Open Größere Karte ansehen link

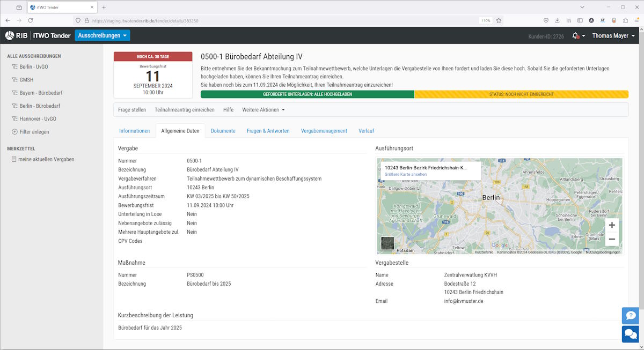(406, 174)
